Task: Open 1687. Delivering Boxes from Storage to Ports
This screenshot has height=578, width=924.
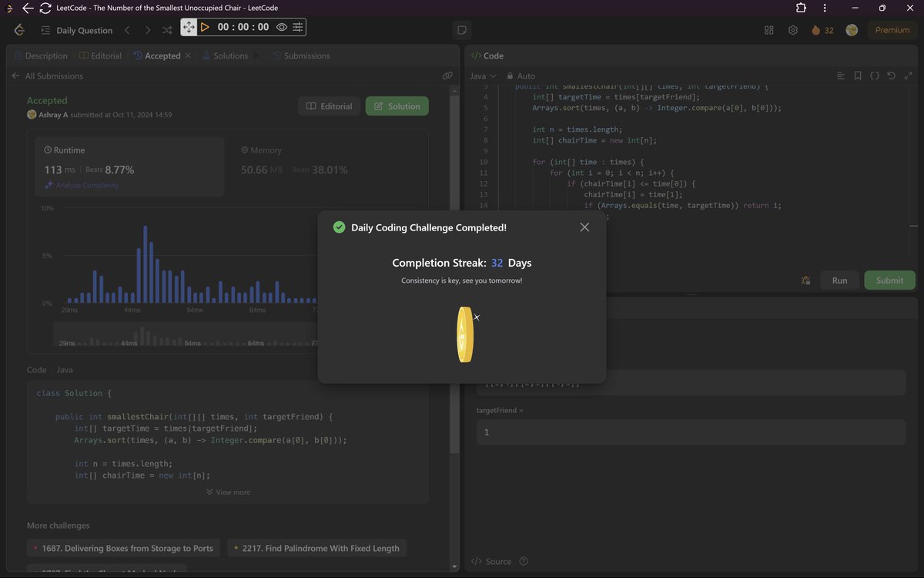Action: click(x=123, y=548)
